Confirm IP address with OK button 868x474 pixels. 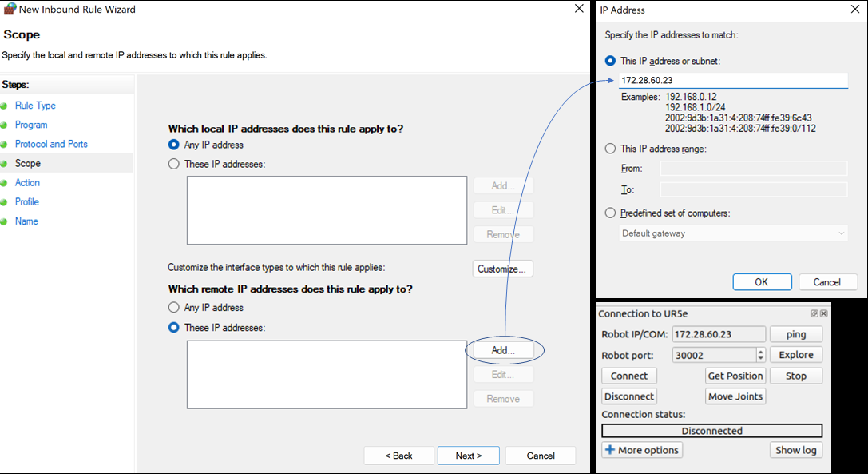tap(761, 281)
